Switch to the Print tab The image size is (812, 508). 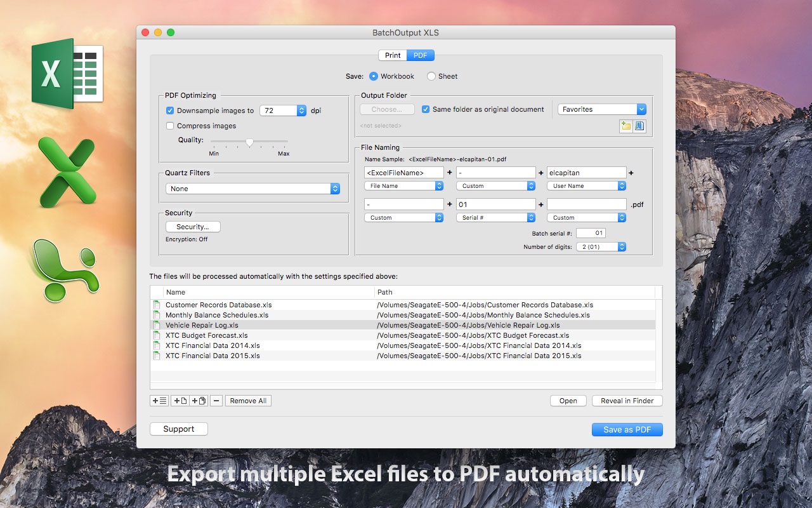click(393, 55)
